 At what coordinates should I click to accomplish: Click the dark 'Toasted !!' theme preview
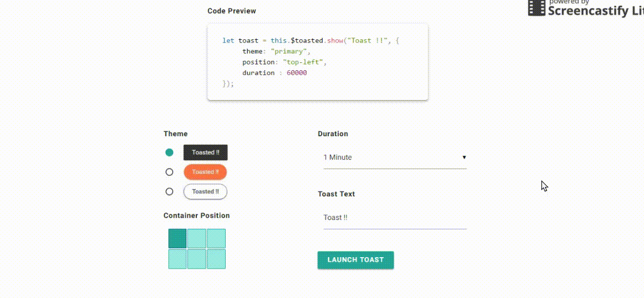coord(205,152)
